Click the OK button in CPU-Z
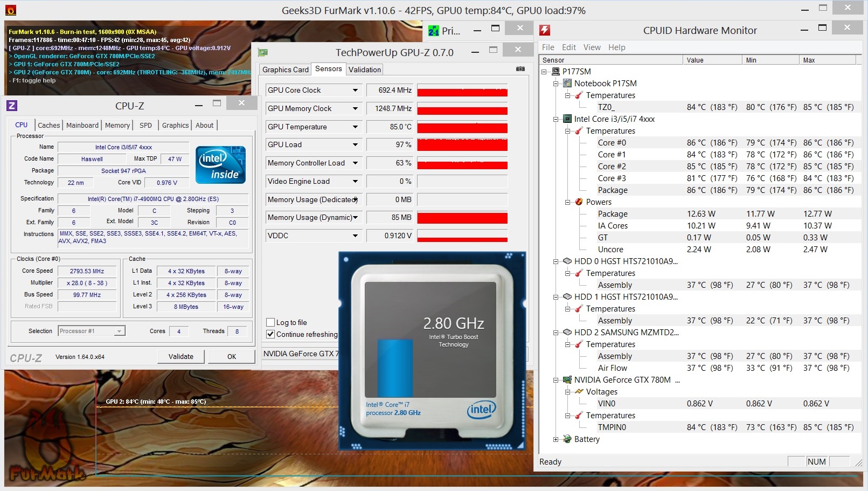 (232, 356)
